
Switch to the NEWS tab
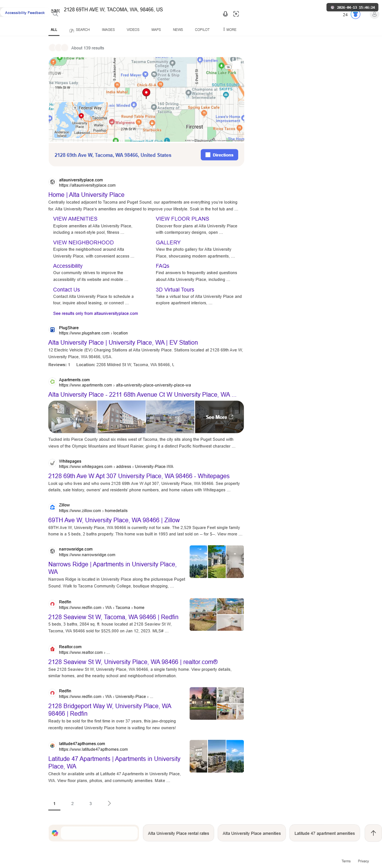point(178,30)
